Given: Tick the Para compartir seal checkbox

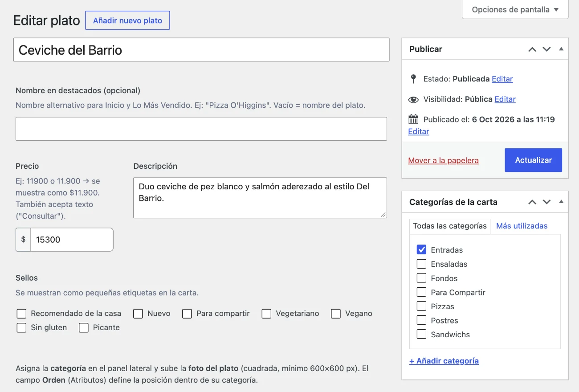Looking at the screenshot, I should click(x=187, y=314).
